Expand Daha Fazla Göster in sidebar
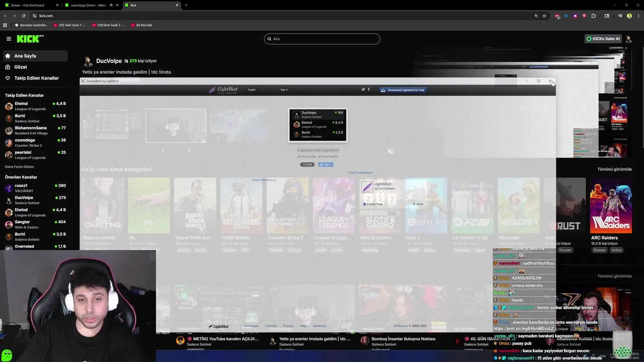The image size is (644, 362). click(x=20, y=166)
